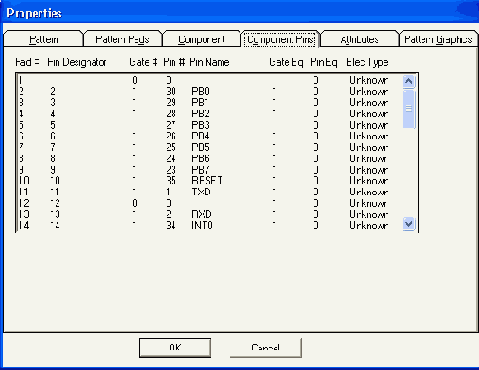Select the PB0 pin row
The image size is (479, 370).
(x=209, y=91)
